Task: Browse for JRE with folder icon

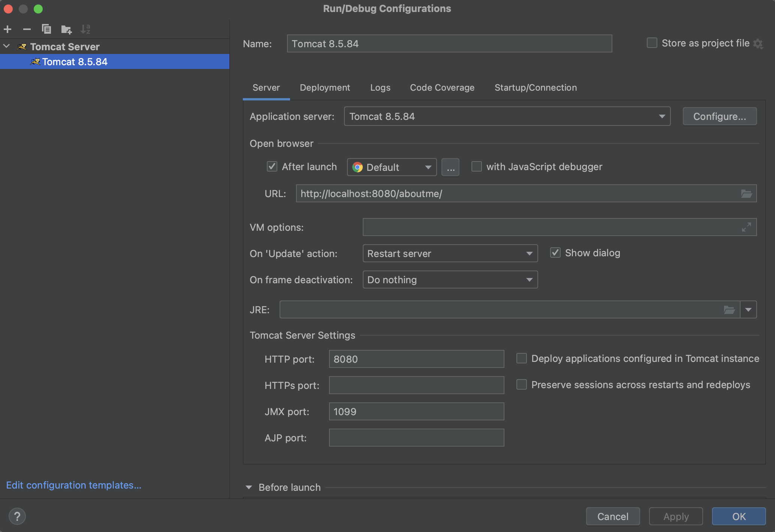Action: [729, 310]
